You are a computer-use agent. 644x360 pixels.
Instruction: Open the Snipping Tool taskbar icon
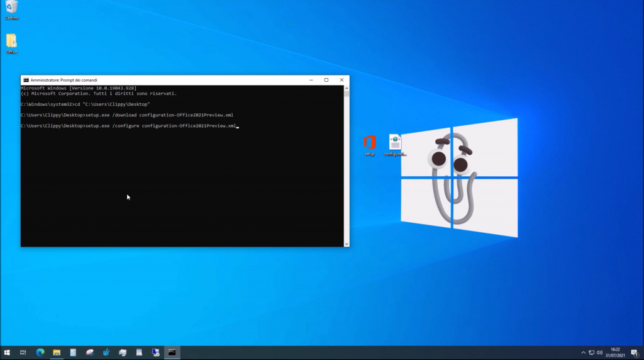click(89, 352)
